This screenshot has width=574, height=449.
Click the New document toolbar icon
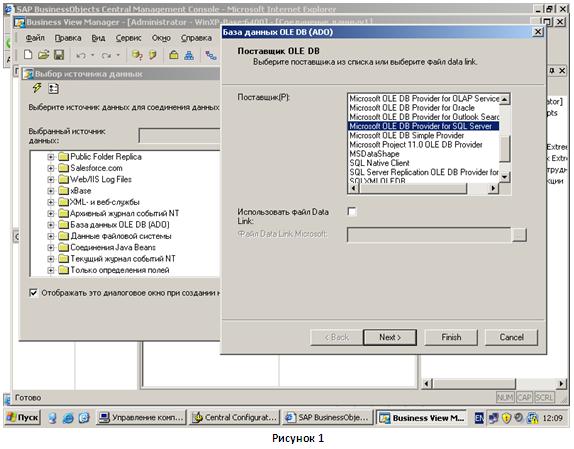28,55
